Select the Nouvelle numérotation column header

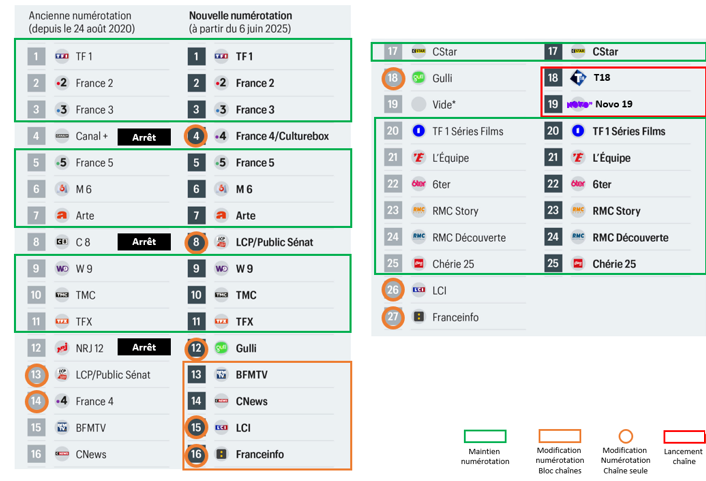click(x=240, y=22)
